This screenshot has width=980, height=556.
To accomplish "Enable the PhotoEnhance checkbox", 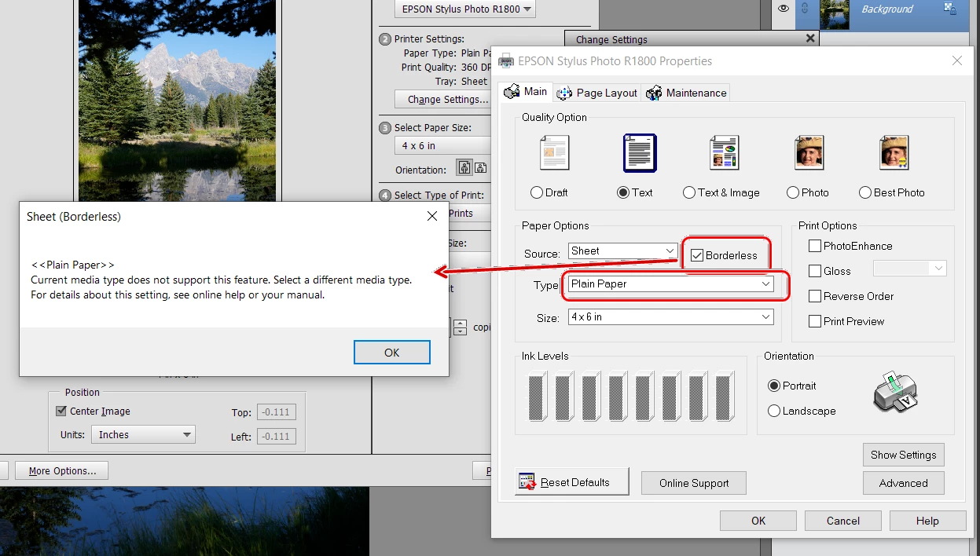I will 815,246.
